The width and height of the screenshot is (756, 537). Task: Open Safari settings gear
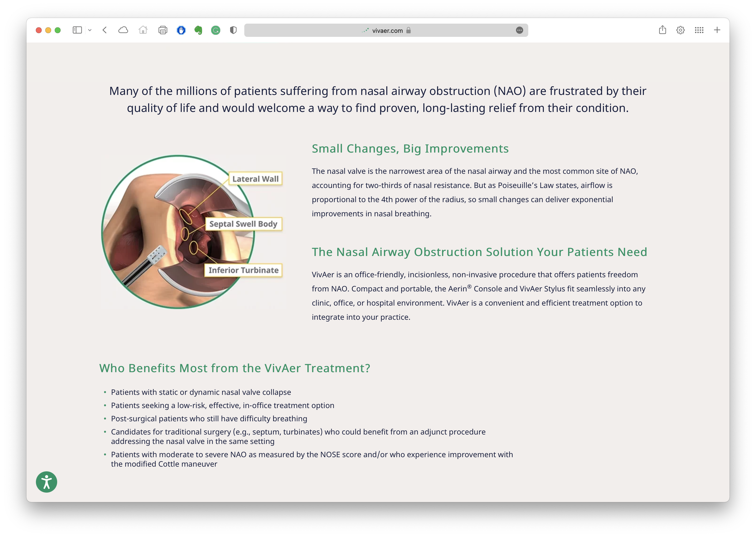(680, 30)
